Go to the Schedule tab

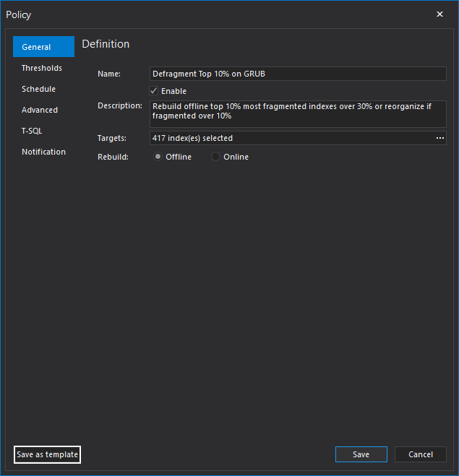pos(38,89)
